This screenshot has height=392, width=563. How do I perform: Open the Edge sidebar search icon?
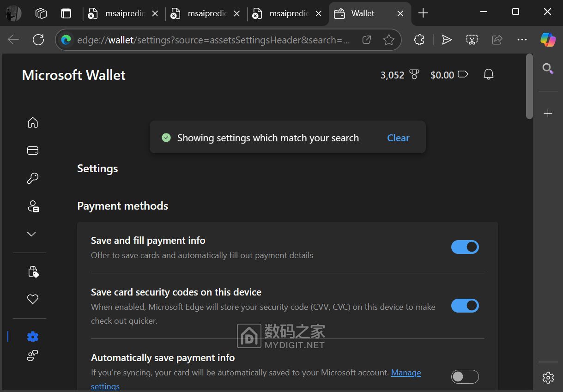[548, 69]
